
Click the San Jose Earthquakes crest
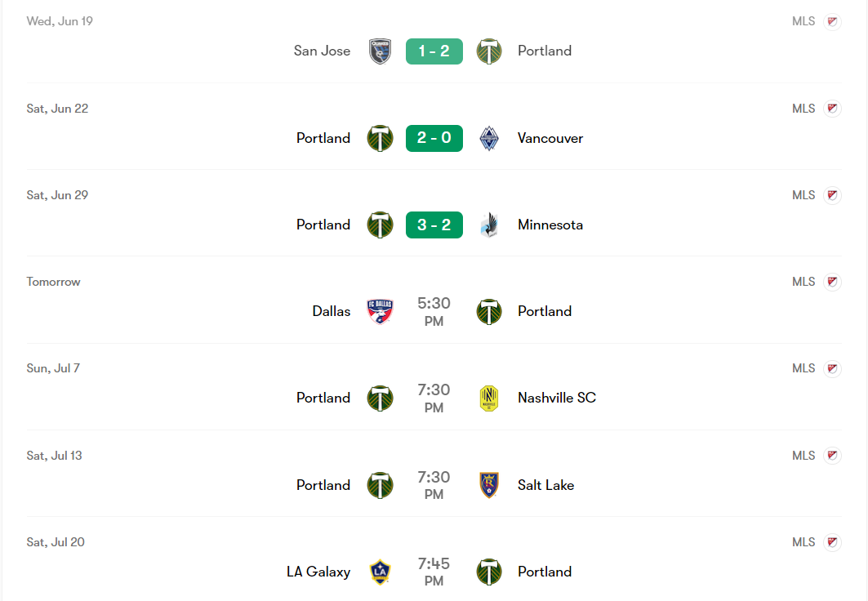coord(380,51)
